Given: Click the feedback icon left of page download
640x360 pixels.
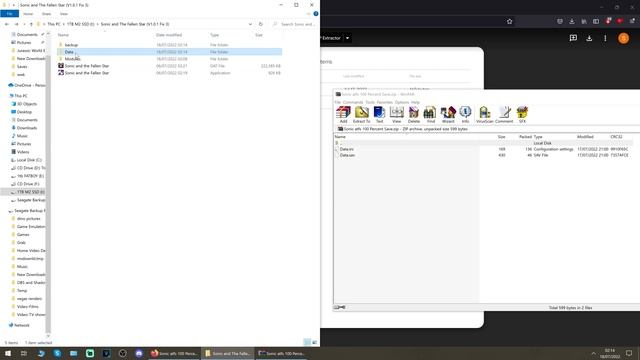Looking at the screenshot, I should point(573,38).
